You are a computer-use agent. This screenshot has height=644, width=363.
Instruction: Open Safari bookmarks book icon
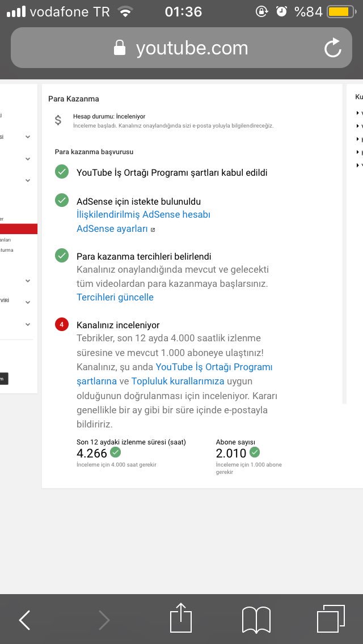click(256, 620)
